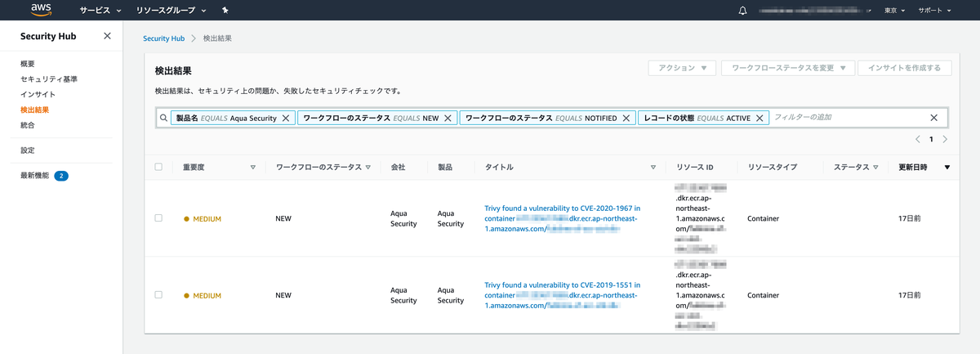Remove the 製品名 EQUALS Aqua Security filter
Screen dimensions: 980x354
[286, 118]
